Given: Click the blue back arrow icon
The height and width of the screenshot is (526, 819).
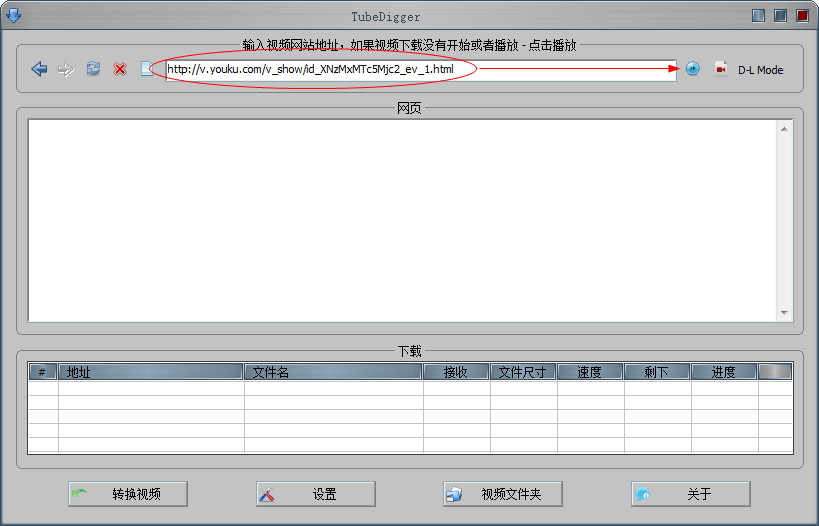Looking at the screenshot, I should pyautogui.click(x=39, y=69).
